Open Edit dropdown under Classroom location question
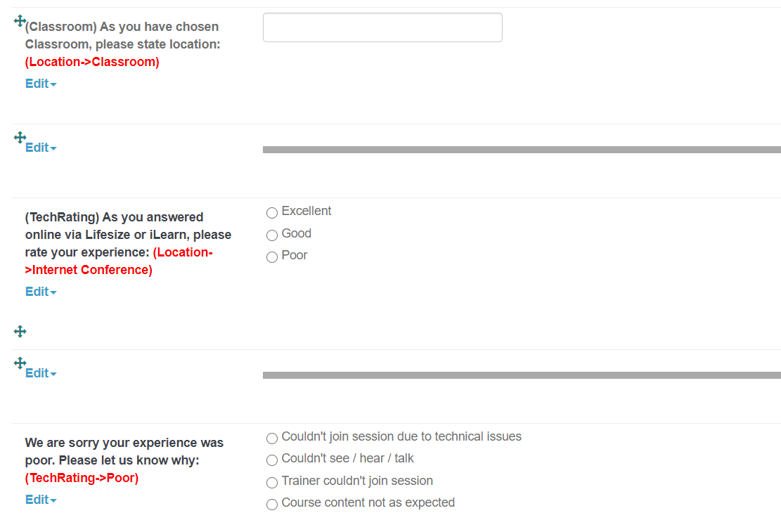The height and width of the screenshot is (532, 781). point(41,84)
